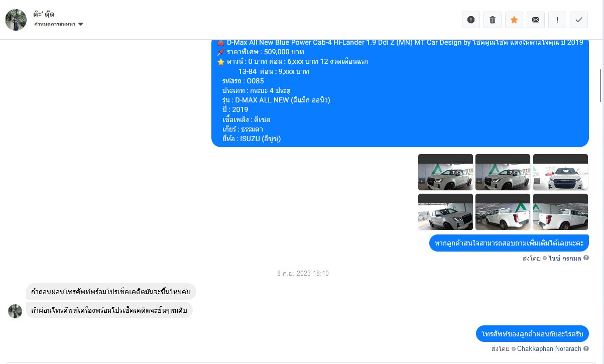Open the customer profile picture in the header
Viewport: 604px width, 364px height.
click(16, 20)
